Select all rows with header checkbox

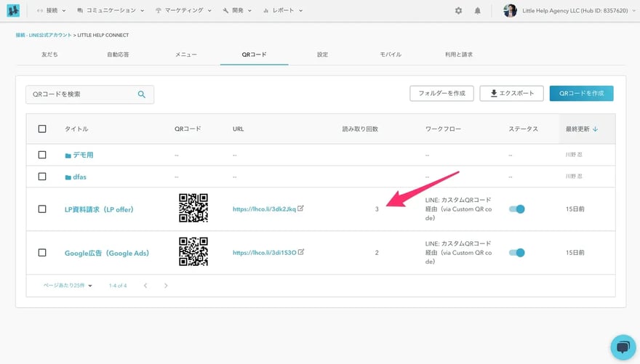42,129
